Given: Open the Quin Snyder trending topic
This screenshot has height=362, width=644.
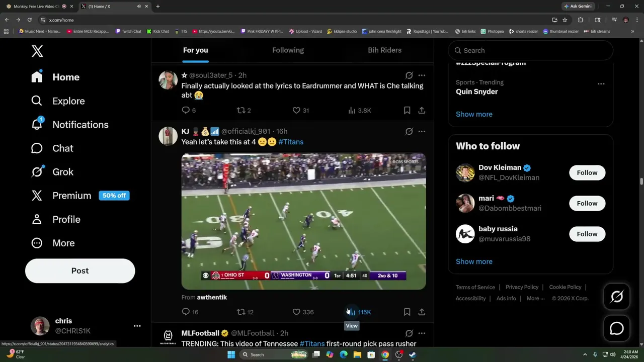Looking at the screenshot, I should click(x=476, y=92).
